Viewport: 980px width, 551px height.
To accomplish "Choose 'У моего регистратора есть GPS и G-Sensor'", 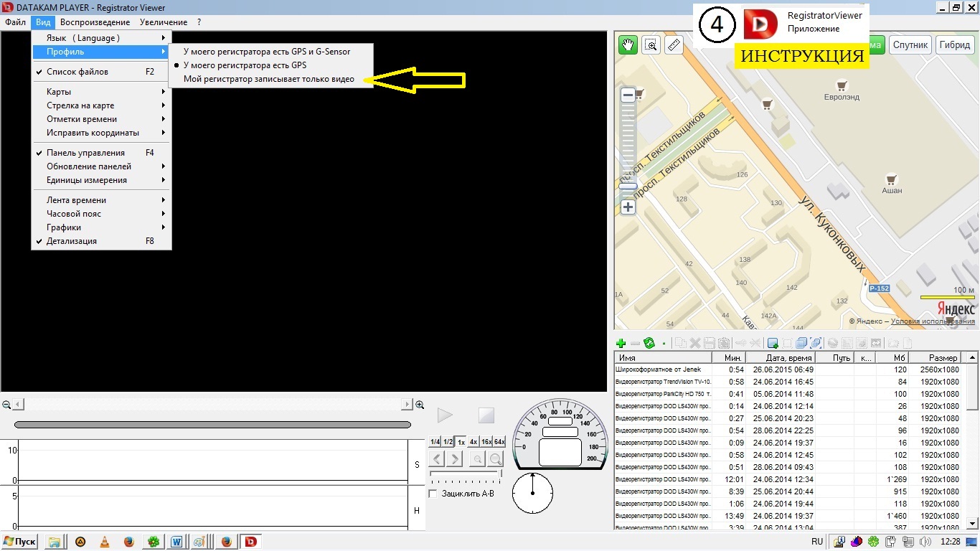I will click(x=267, y=52).
